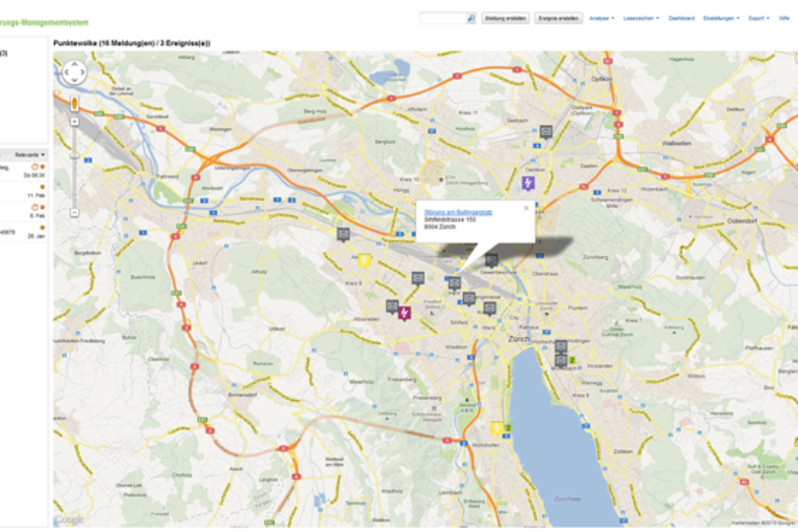Open the Analyse dropdown menu
Viewport: 798px width, 532px height.
(602, 18)
